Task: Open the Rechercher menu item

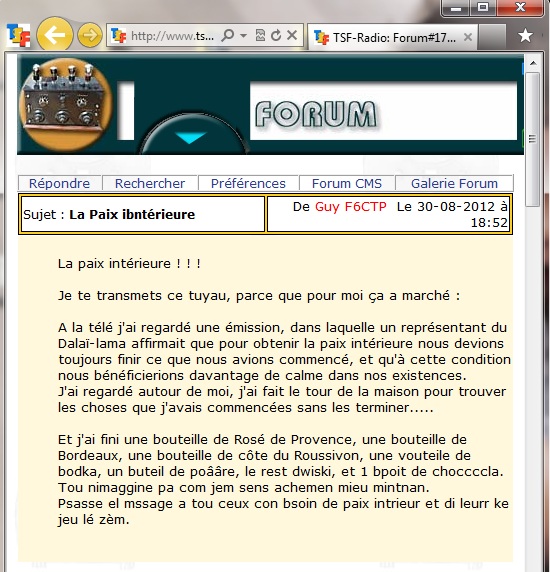Action: 150,183
